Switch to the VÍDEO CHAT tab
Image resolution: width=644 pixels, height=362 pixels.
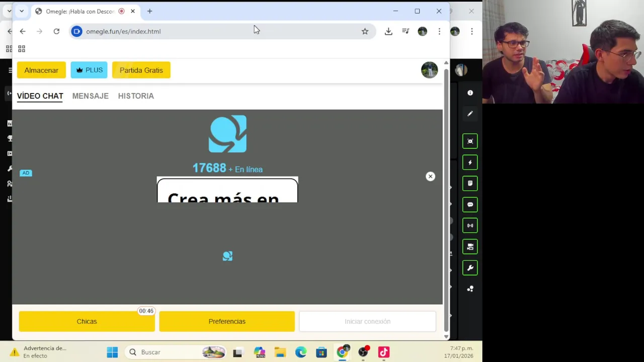click(x=40, y=96)
